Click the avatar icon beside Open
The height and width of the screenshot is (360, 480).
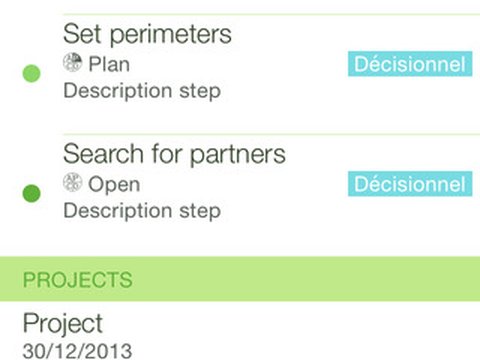(x=72, y=182)
